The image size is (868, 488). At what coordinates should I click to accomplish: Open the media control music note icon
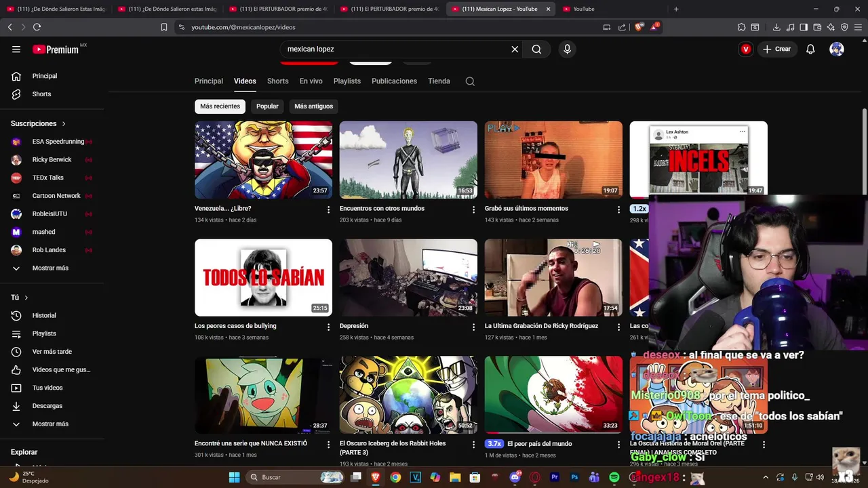click(790, 27)
